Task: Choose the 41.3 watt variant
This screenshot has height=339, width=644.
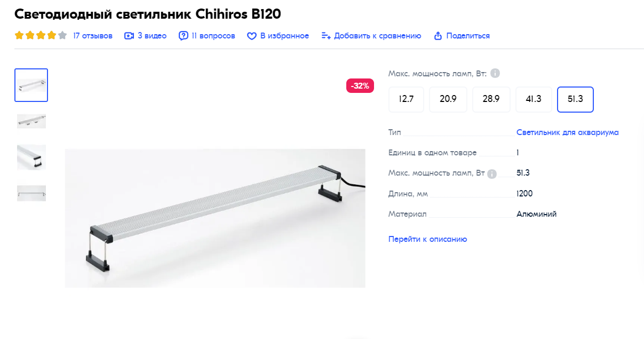Action: [534, 99]
